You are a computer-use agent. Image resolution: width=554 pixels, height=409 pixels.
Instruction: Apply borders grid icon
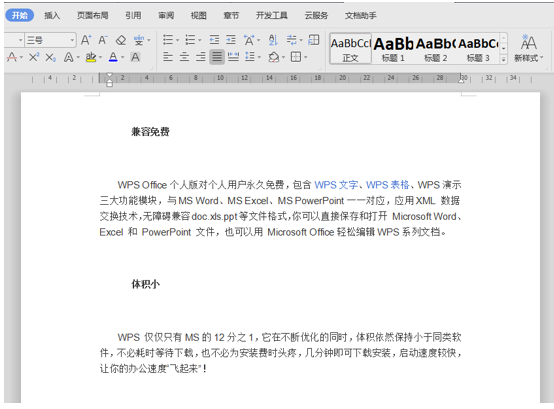pos(296,57)
